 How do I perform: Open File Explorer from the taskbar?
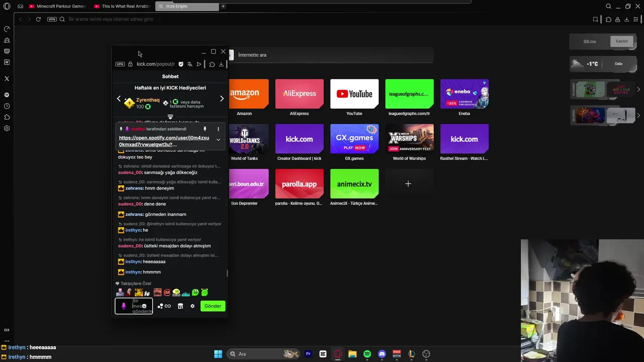(352, 354)
